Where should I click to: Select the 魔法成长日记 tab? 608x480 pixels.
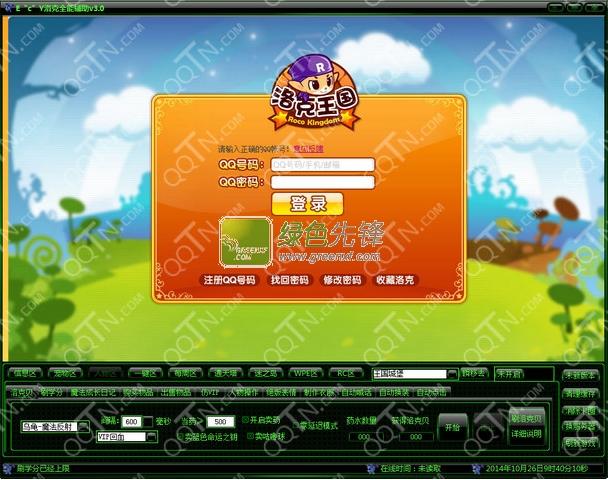click(93, 392)
